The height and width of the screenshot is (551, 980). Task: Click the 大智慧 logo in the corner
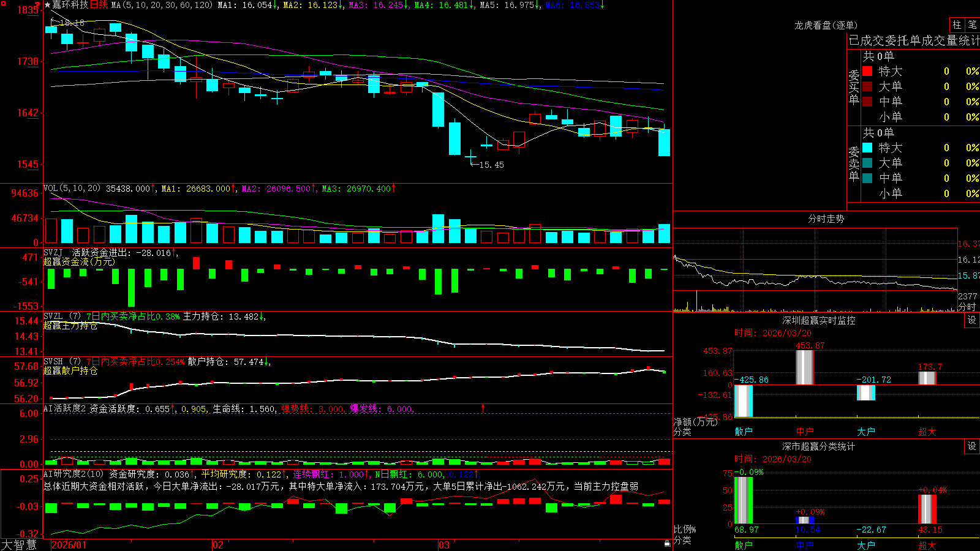click(x=19, y=545)
